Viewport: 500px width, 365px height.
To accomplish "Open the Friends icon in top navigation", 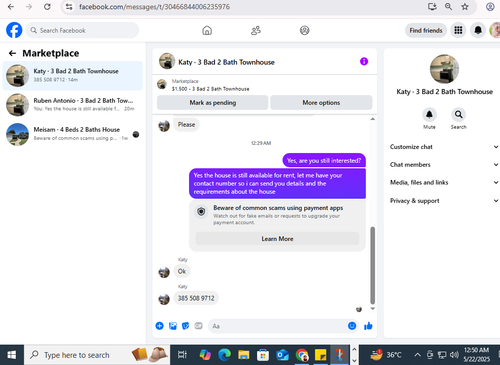I will (256, 30).
